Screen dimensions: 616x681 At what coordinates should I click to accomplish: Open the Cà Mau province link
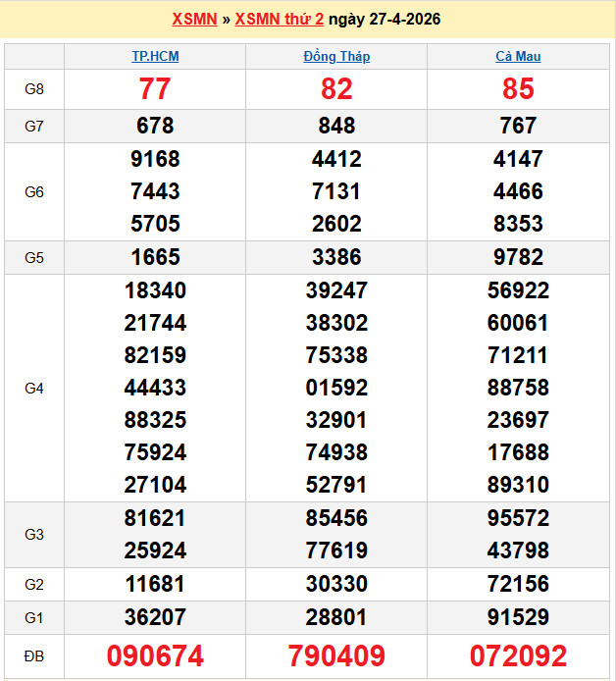pos(518,57)
